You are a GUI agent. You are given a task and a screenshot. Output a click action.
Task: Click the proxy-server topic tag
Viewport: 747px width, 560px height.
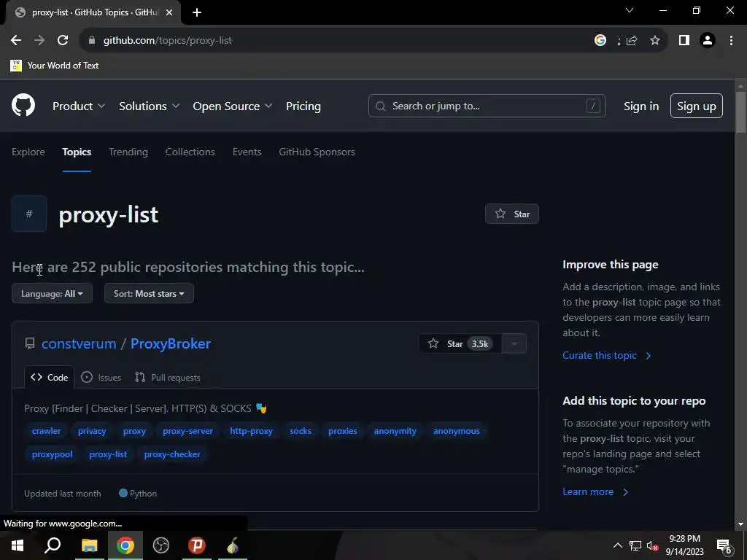pos(187,431)
